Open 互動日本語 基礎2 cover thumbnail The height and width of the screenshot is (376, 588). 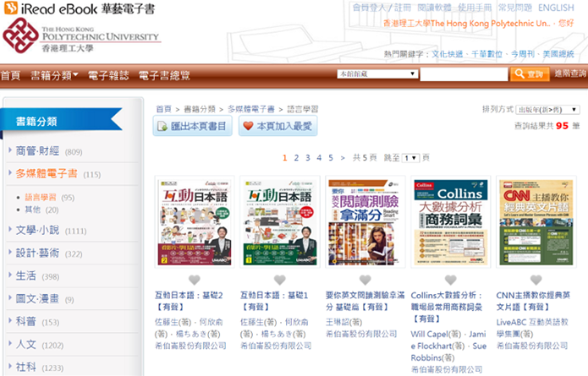point(195,222)
